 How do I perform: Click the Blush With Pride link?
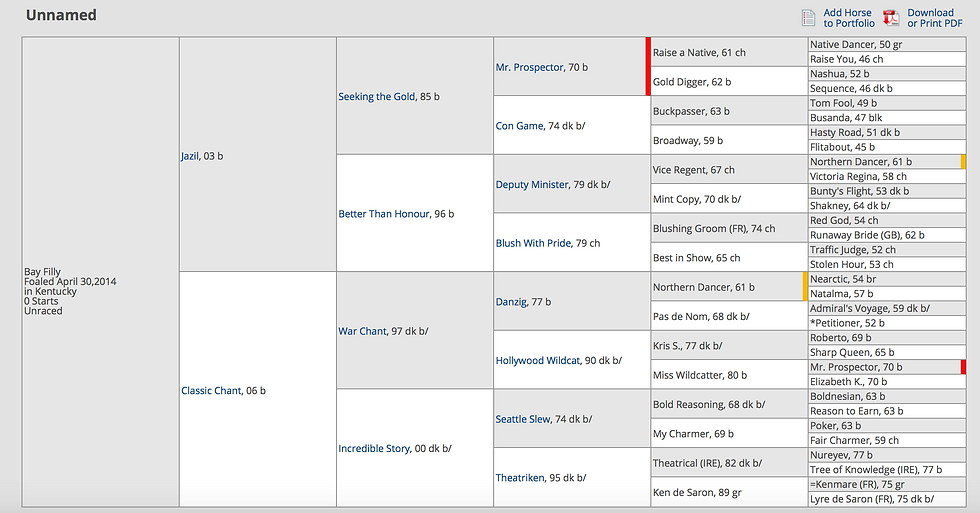(533, 243)
